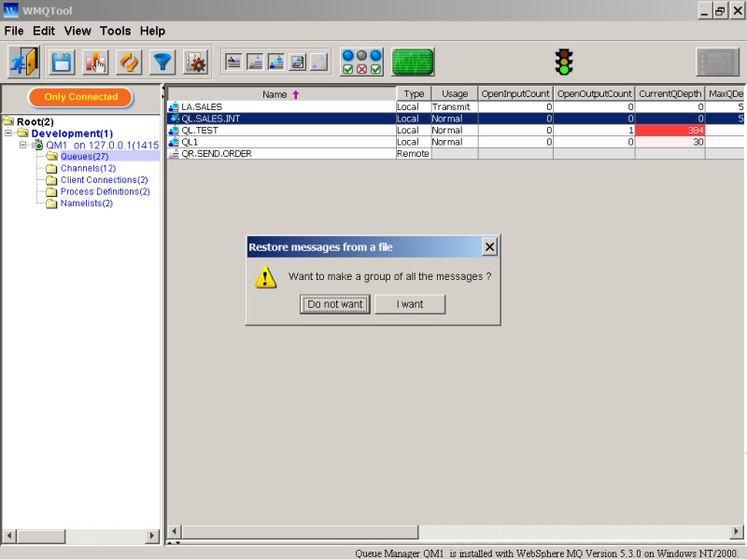Image resolution: width=747 pixels, height=560 pixels.
Task: Sort by OpenOutputCount column header
Action: (594, 94)
